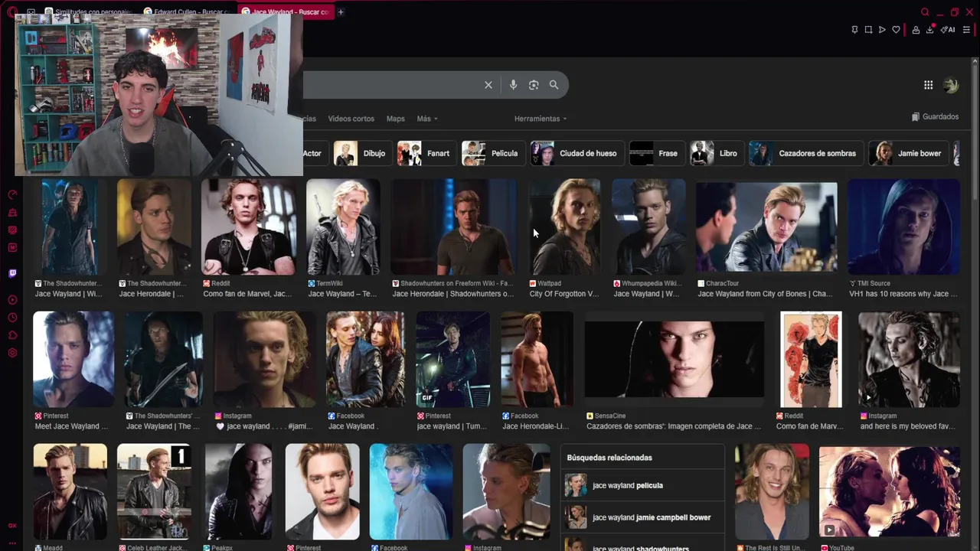Filter images by the Jamie bower chip

coord(910,153)
